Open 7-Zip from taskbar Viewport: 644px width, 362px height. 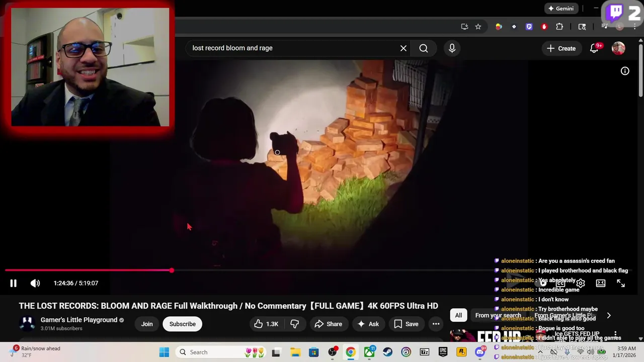click(425, 352)
